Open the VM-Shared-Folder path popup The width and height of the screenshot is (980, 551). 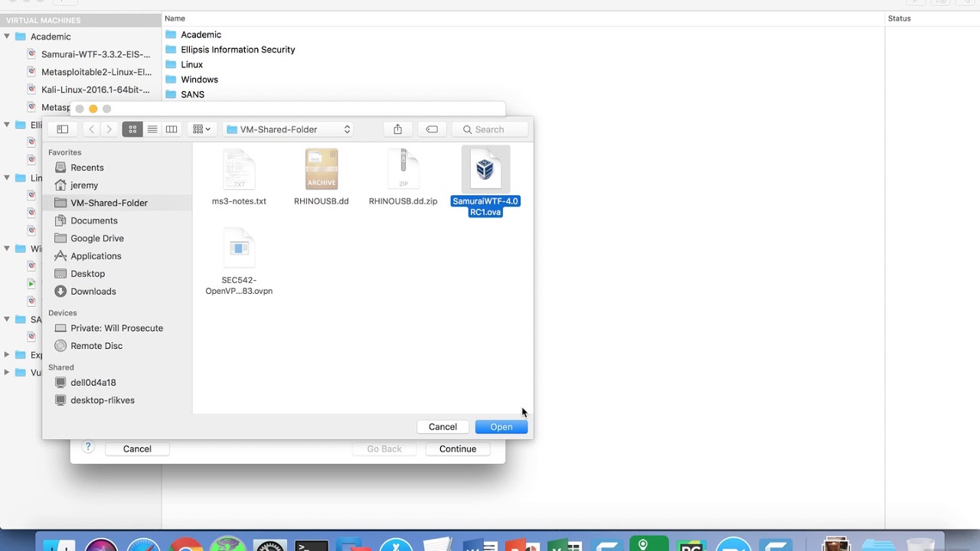pyautogui.click(x=288, y=129)
